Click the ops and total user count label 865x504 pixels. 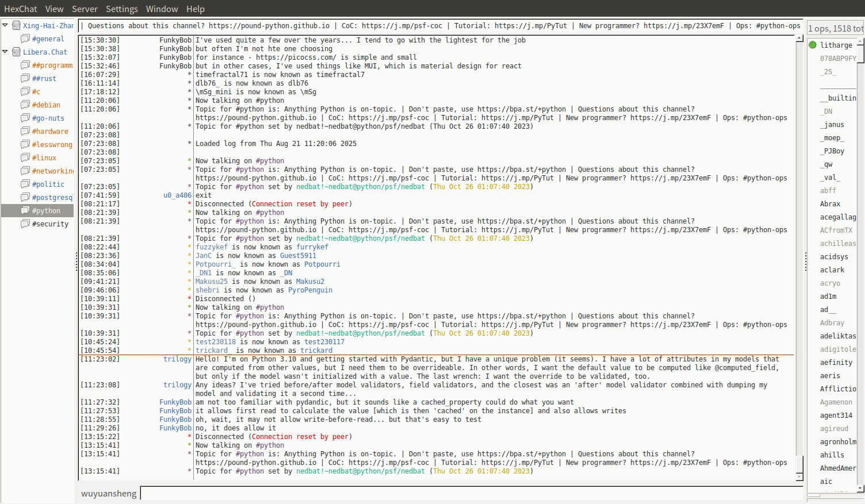click(x=836, y=28)
